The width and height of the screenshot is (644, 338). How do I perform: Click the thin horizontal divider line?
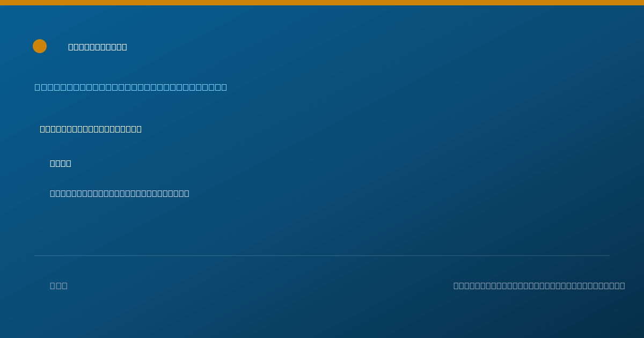point(322,255)
